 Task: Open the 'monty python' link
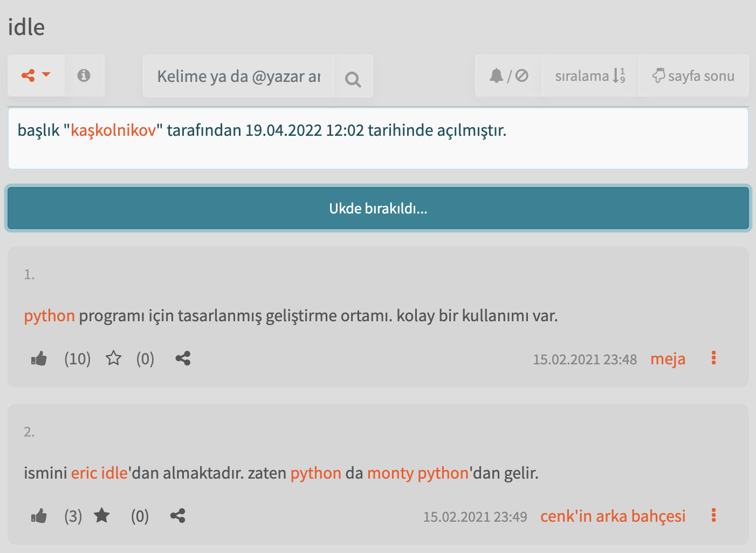tap(418, 473)
